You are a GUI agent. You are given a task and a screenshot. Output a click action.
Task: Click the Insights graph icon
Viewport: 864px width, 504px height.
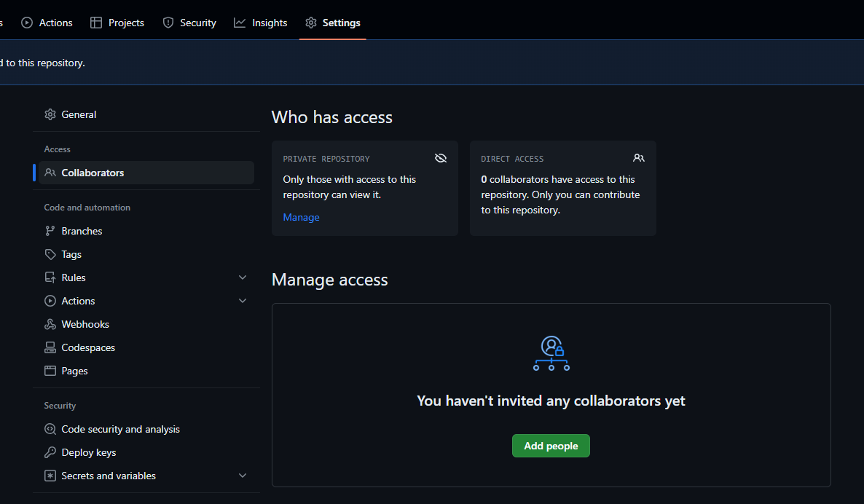[x=240, y=23]
